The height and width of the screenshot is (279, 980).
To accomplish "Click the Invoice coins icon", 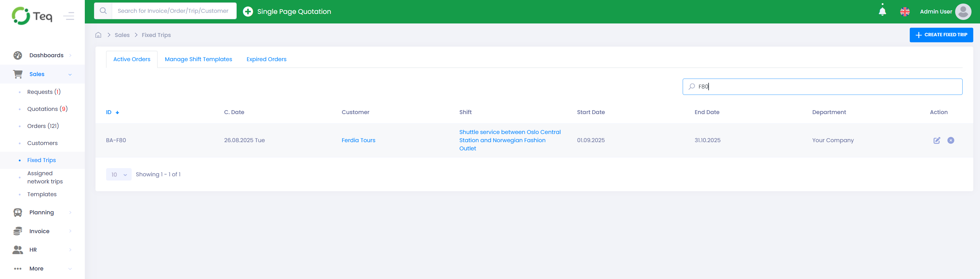I will [17, 231].
